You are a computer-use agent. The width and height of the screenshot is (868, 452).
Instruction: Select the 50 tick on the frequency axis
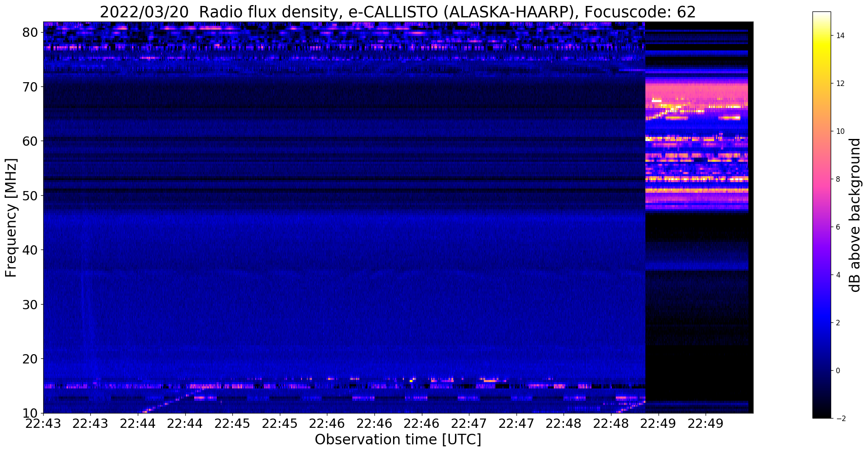(30, 195)
